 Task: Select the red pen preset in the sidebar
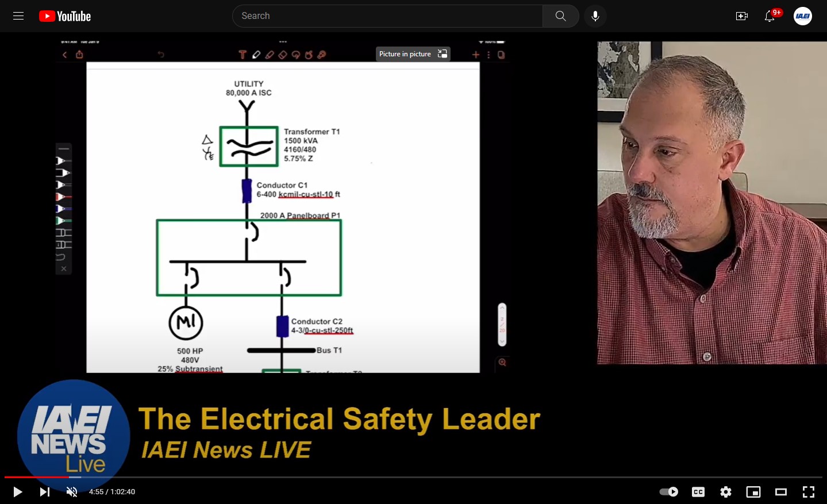[x=63, y=197]
